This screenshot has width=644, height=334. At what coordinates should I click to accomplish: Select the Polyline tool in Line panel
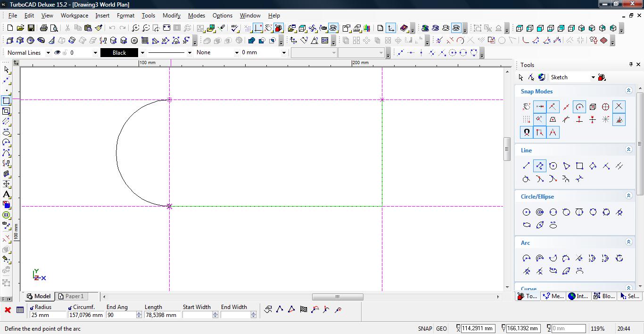[x=540, y=166]
